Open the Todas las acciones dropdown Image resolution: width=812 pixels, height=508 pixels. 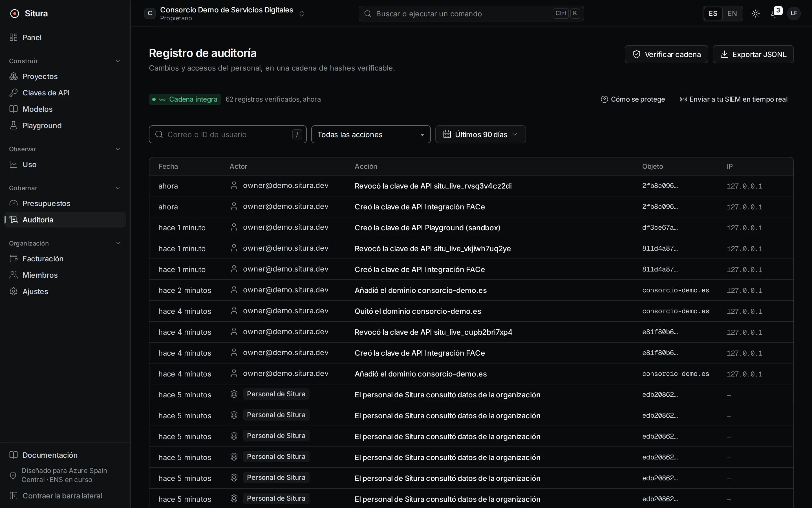pyautogui.click(x=371, y=134)
